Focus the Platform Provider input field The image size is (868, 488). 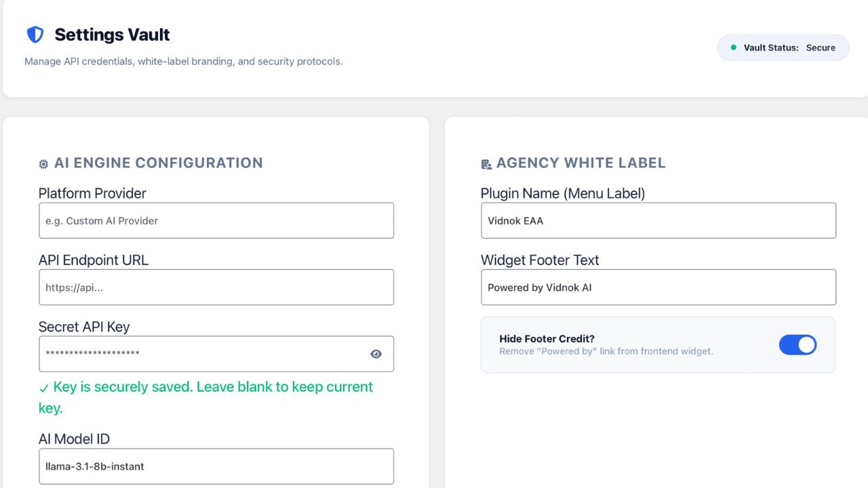click(x=216, y=221)
